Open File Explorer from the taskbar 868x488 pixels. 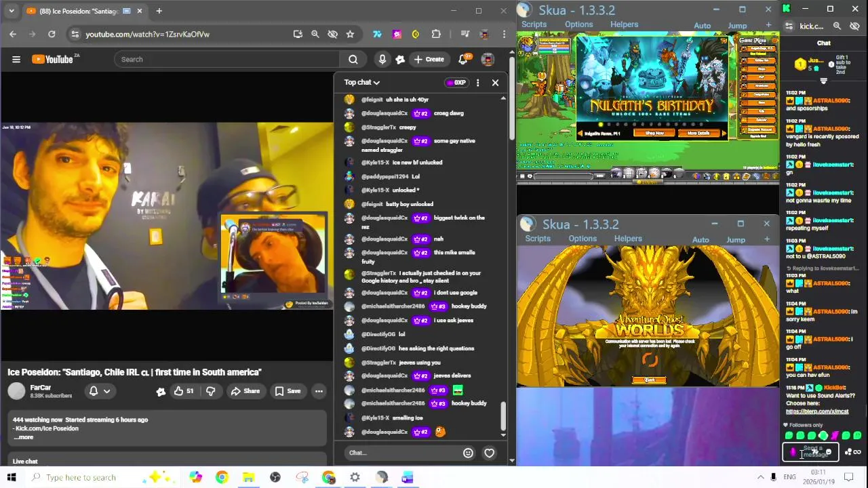[248, 477]
